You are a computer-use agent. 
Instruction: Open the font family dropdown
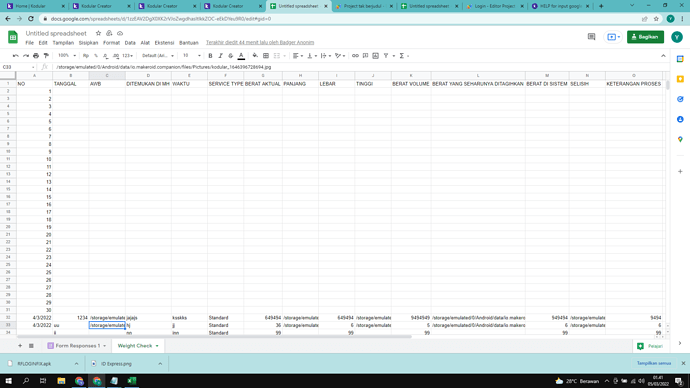click(158, 56)
